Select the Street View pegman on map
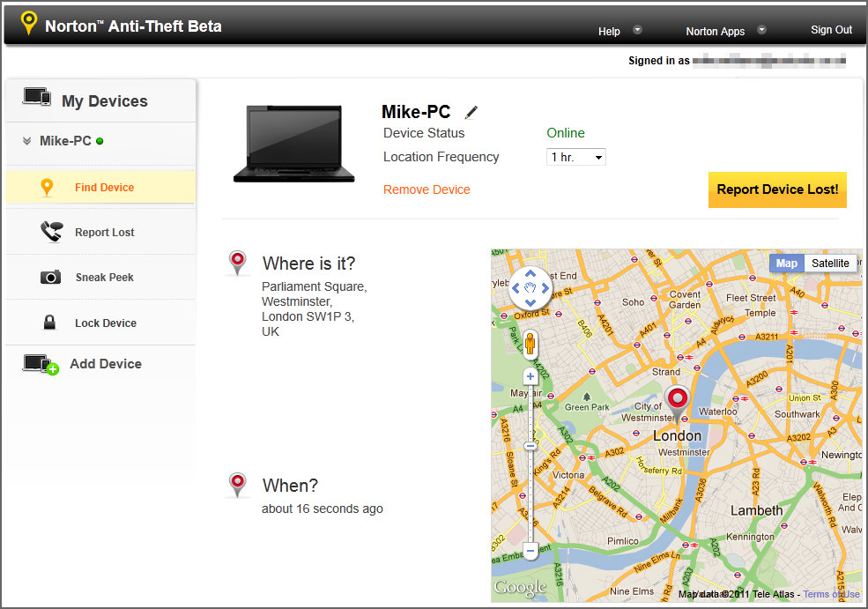The width and height of the screenshot is (868, 609). point(530,343)
